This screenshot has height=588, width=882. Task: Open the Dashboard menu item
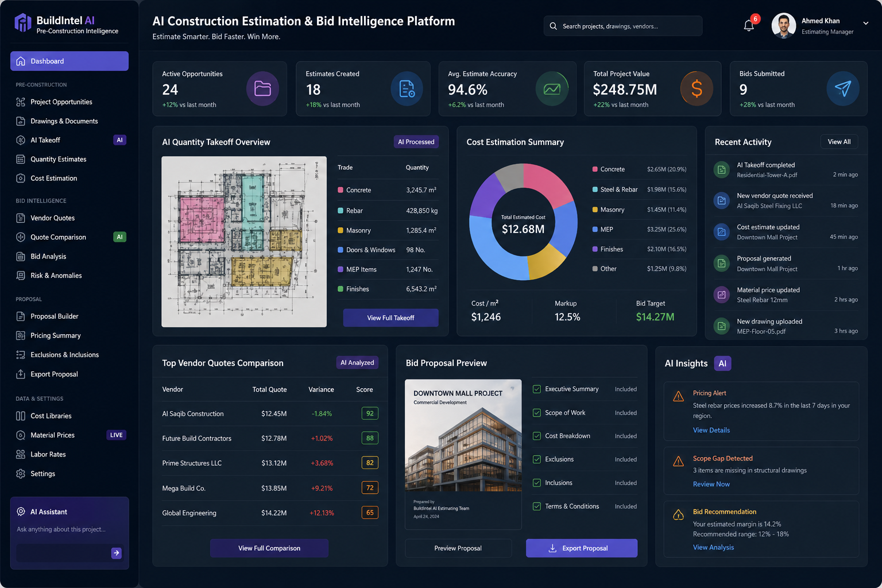pos(69,61)
